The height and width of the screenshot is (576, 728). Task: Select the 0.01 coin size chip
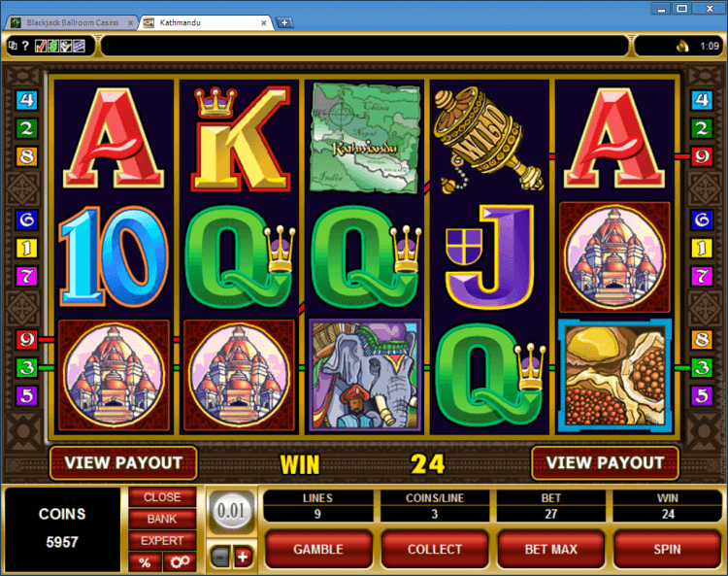tap(231, 511)
